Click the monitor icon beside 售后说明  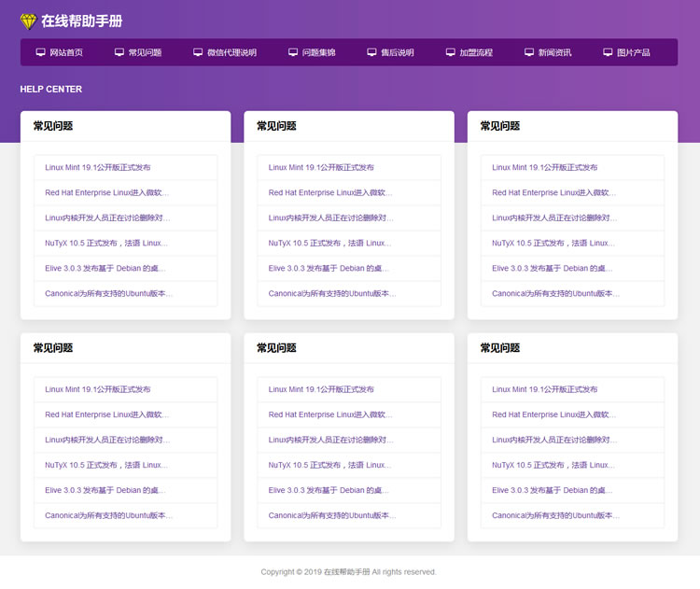coord(371,52)
